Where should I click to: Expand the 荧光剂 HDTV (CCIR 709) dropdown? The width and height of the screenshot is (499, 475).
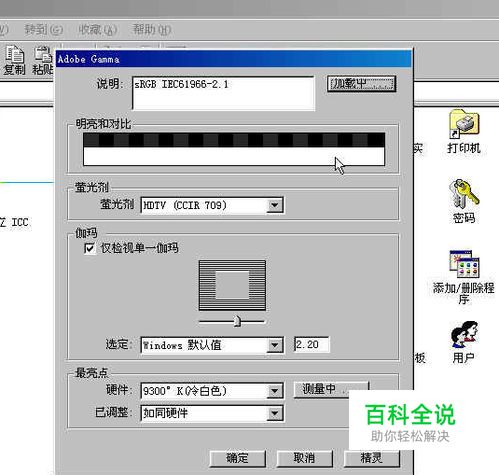275,205
